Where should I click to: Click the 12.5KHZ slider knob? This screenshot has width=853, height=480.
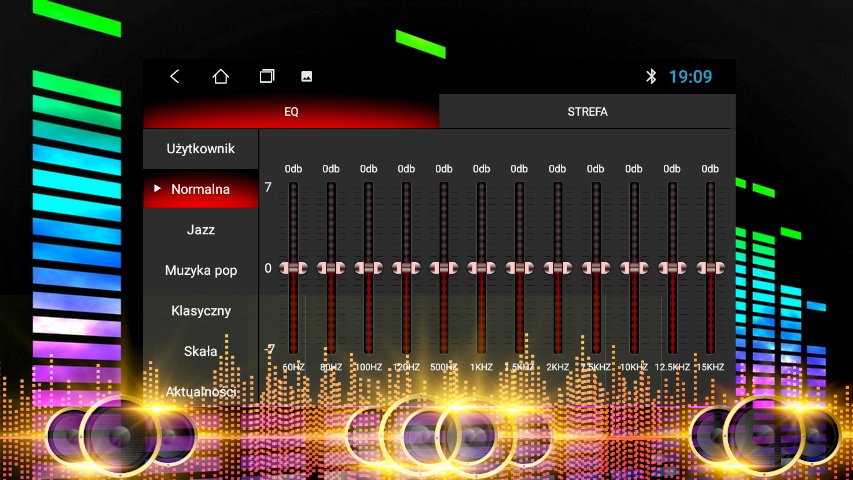click(x=672, y=268)
